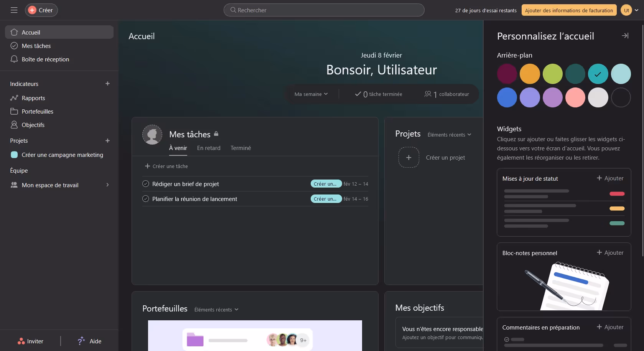Image resolution: width=644 pixels, height=351 pixels.
Task: Click Ajouter des informations de facturation
Action: click(x=569, y=10)
